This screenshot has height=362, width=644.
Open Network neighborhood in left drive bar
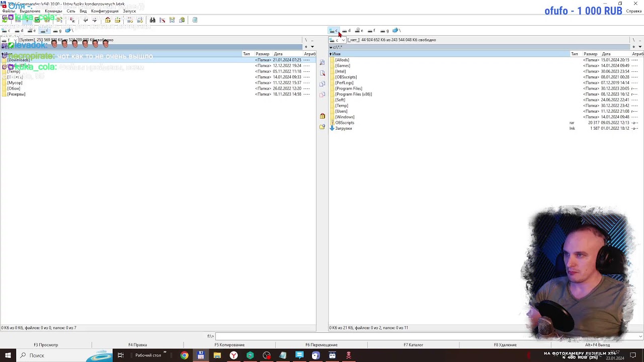coord(69,31)
